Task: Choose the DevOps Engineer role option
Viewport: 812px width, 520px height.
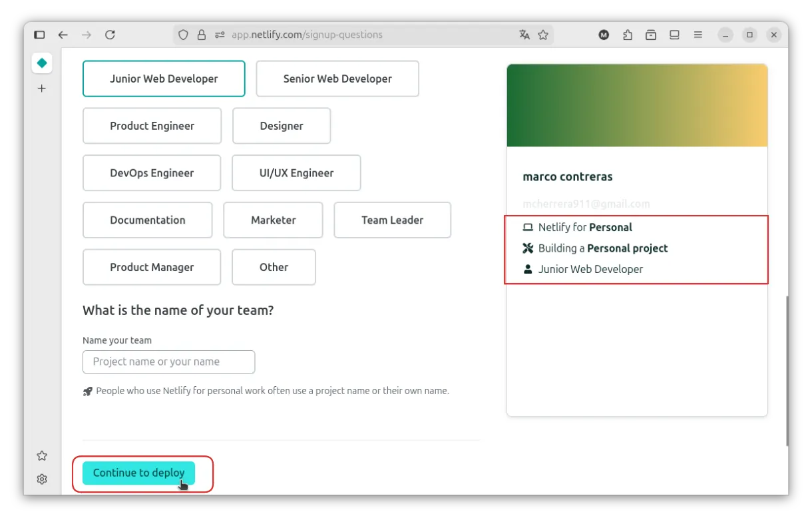Action: point(152,173)
